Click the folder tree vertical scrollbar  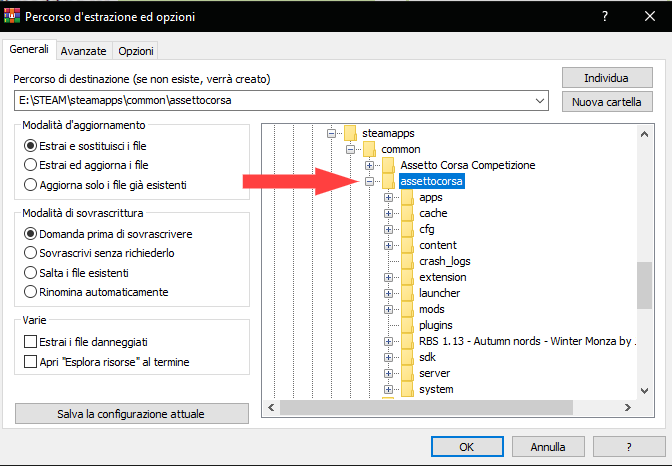click(645, 287)
